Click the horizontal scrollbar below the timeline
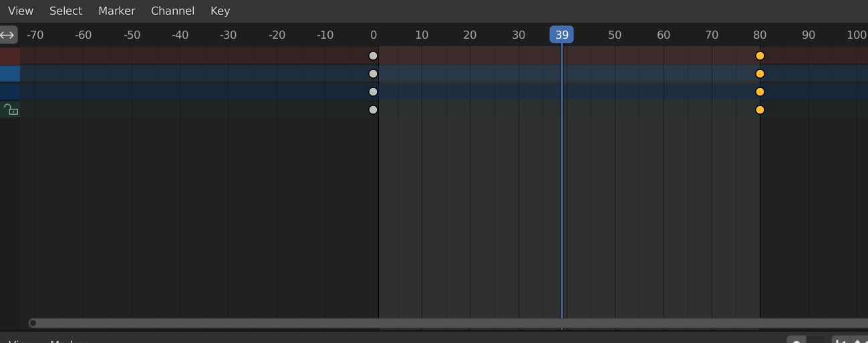 coord(448,323)
